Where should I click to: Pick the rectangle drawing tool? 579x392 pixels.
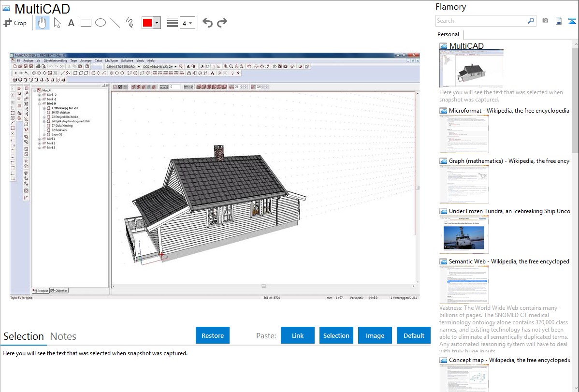click(86, 23)
